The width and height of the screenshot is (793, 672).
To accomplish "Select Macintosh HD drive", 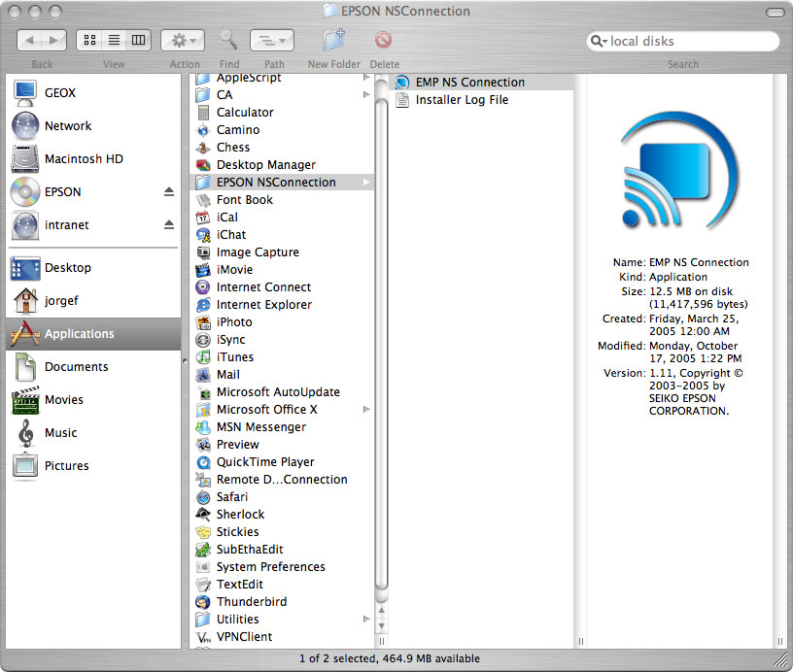I will click(x=93, y=158).
